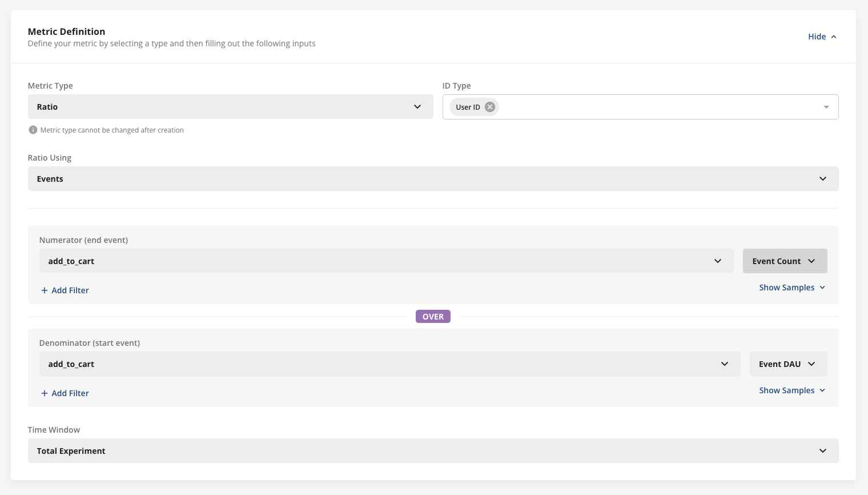Add a filter to the numerator event
The height and width of the screenshot is (495, 868).
coord(65,290)
